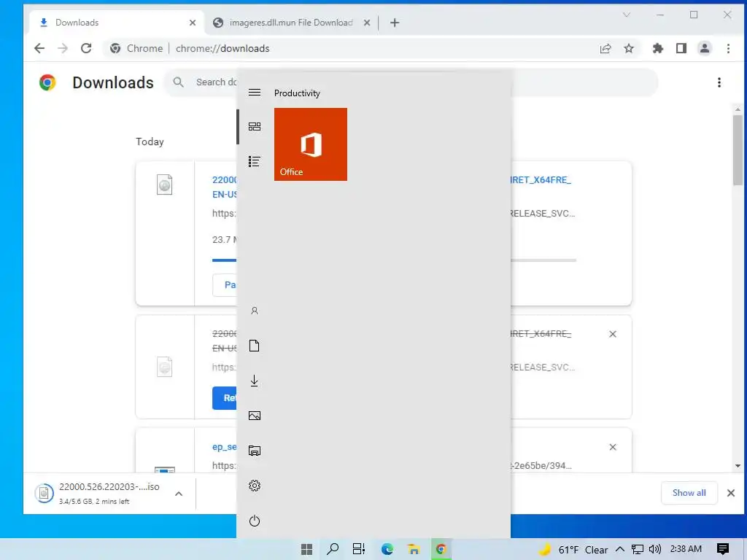Open the notification center icon
This screenshot has height=560, width=747.
point(723,549)
